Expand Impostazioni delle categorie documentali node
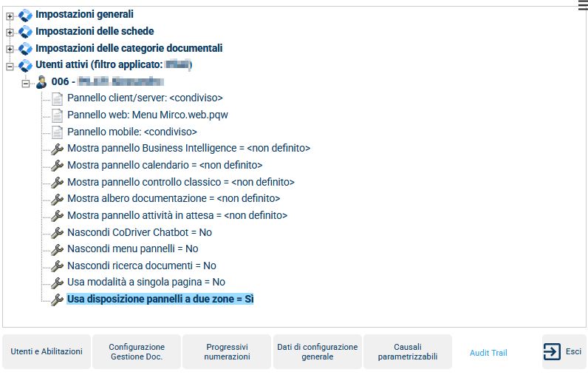The height and width of the screenshot is (375, 588). click(x=10, y=49)
